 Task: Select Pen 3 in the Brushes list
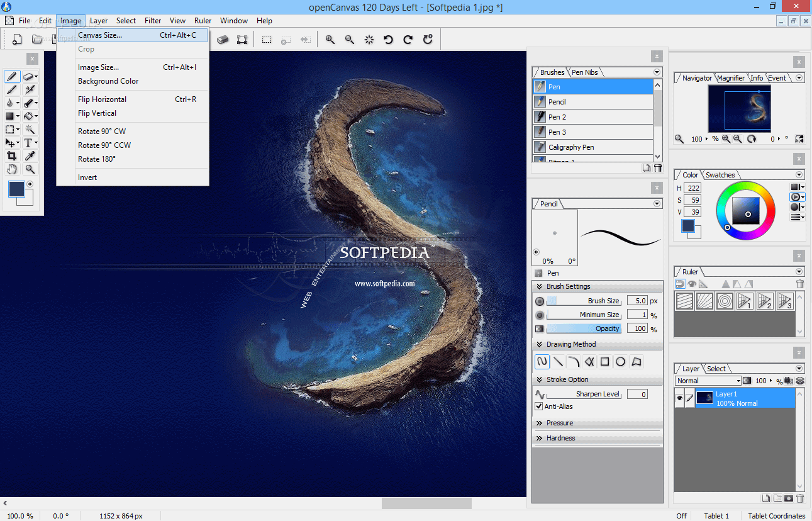click(593, 132)
